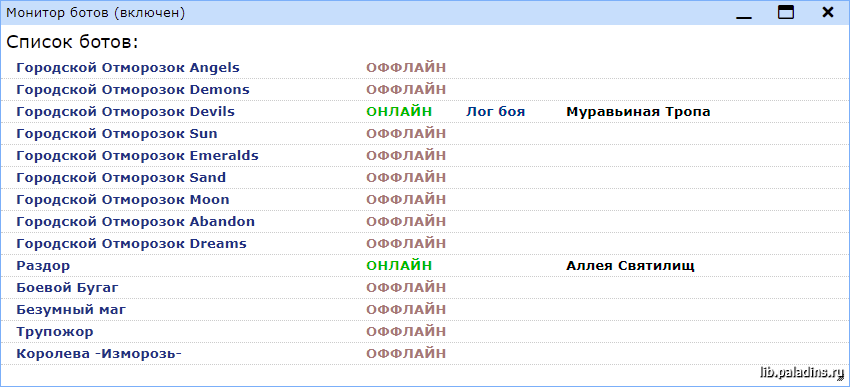Select Городской Отморозок Emeralds bot
The image size is (850, 387).
pyautogui.click(x=137, y=156)
